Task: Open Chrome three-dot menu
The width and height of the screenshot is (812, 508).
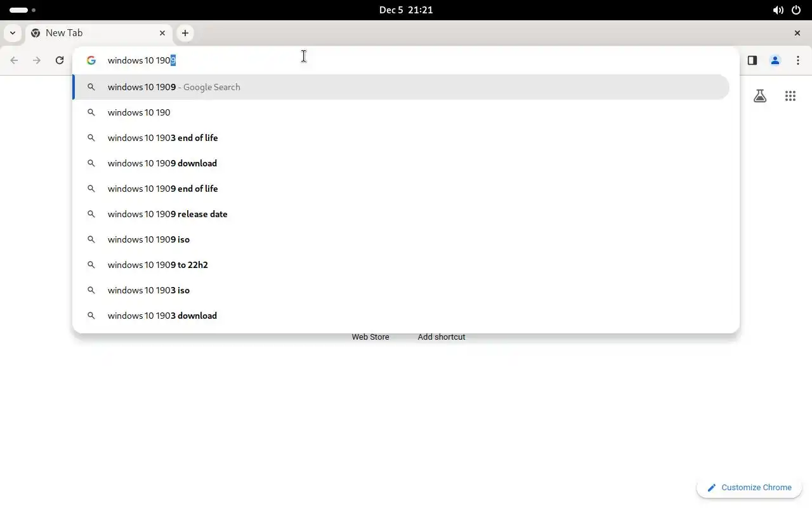Action: pyautogui.click(x=797, y=60)
